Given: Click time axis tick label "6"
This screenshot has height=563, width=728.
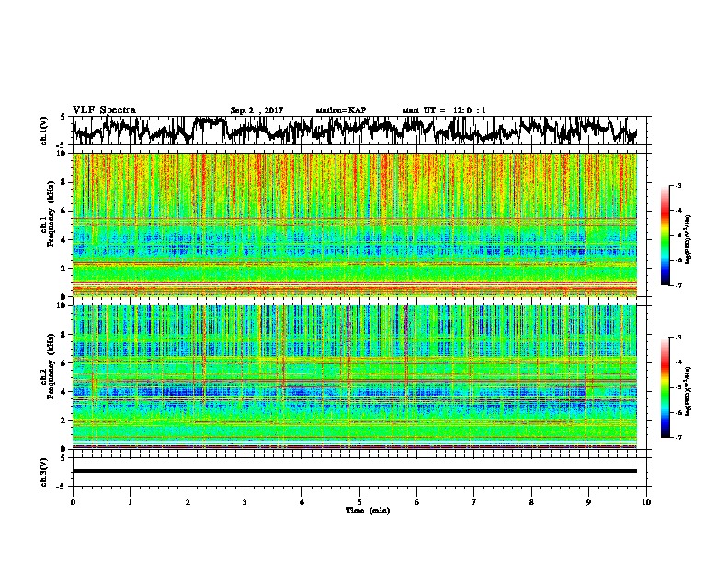Looking at the screenshot, I should (417, 502).
